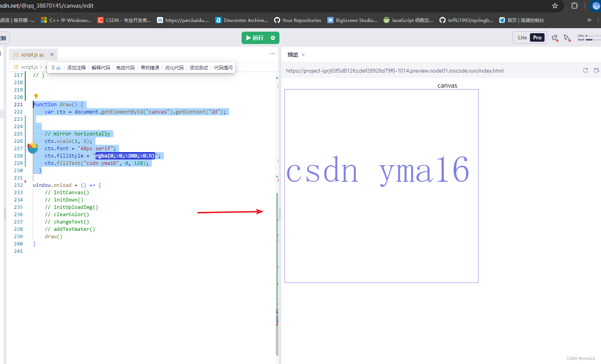Click the ctx.fillText line
Screen dimensions: 601x364
[x=97, y=163]
